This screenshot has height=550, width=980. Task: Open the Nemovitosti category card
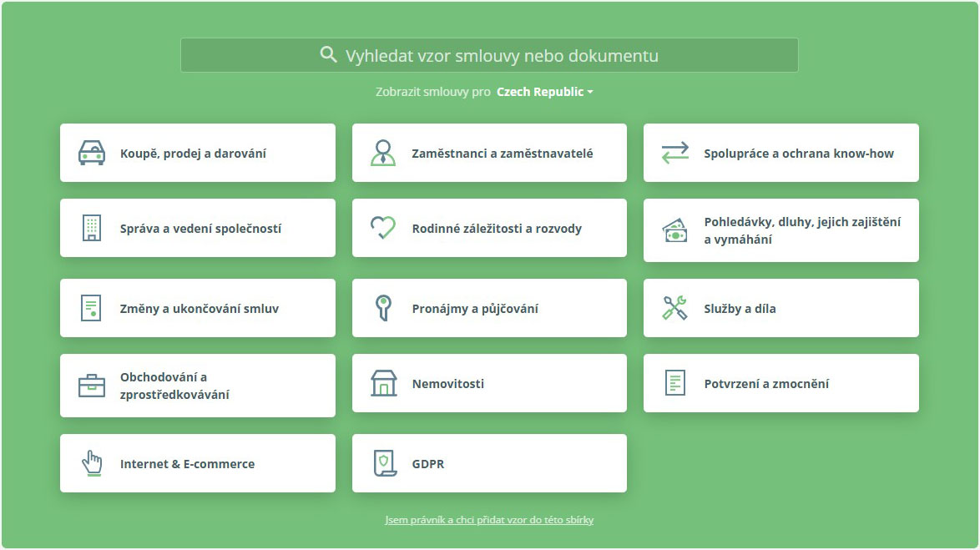tap(489, 382)
